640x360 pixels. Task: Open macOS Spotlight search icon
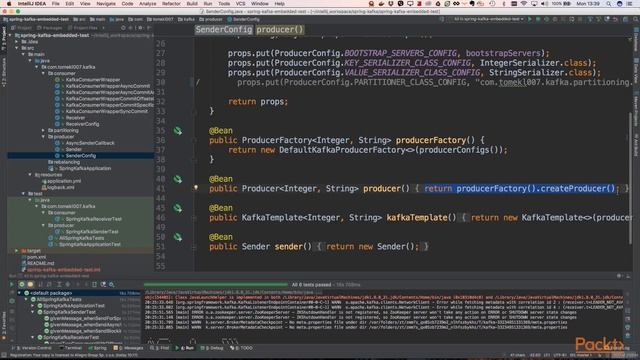[609, 4]
